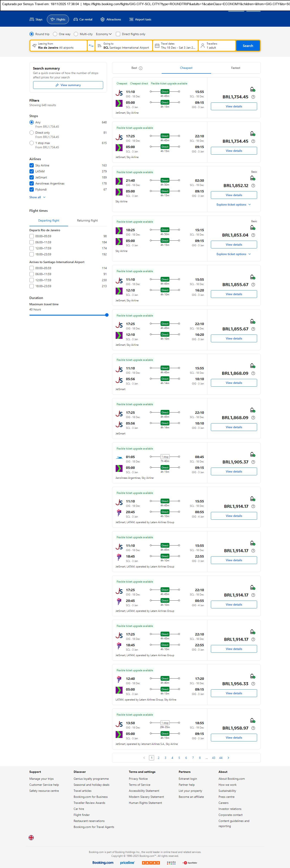Expand Explore ticket options for BRL1,853.04 flight
290x868 pixels.
click(x=233, y=254)
